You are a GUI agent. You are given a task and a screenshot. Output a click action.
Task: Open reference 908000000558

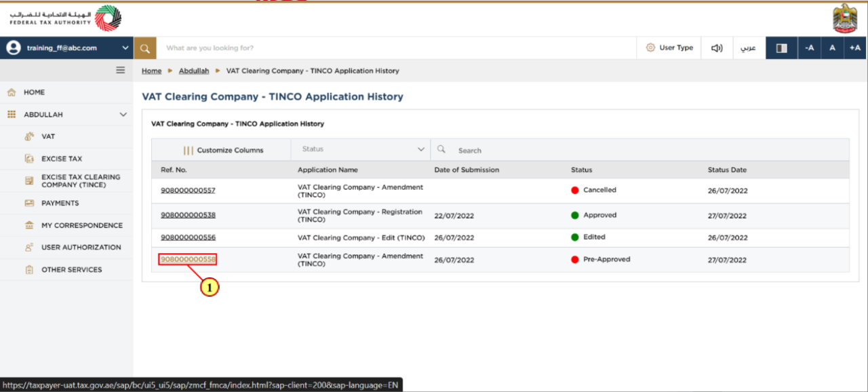point(188,260)
